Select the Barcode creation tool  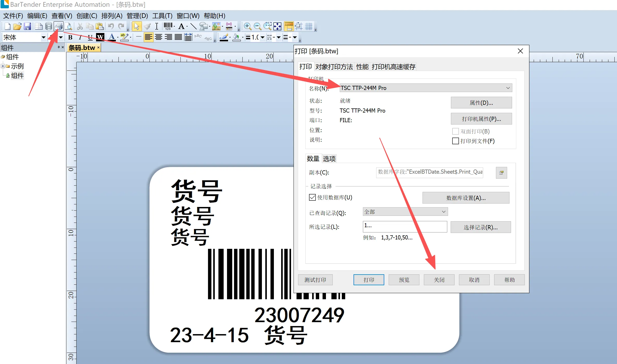pyautogui.click(x=168, y=26)
